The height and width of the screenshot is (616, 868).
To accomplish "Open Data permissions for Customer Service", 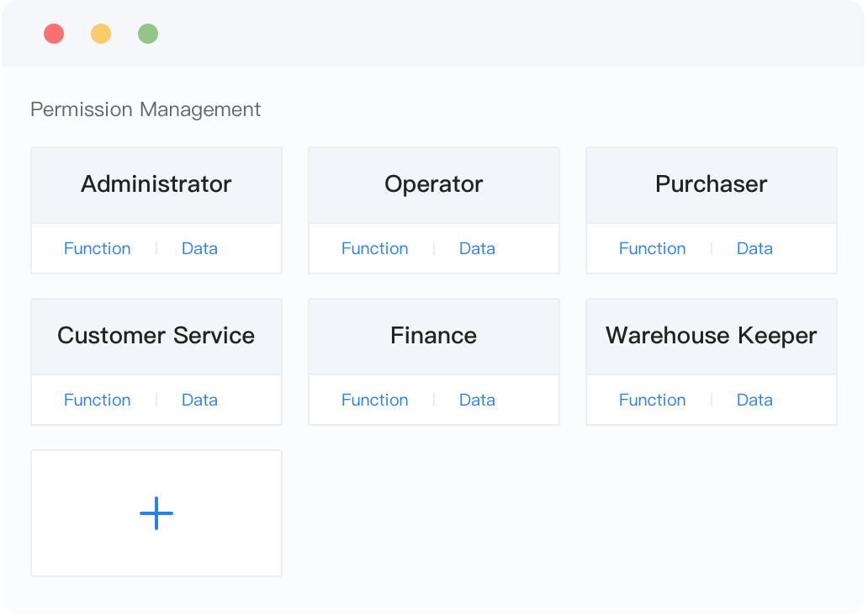I will [x=199, y=400].
